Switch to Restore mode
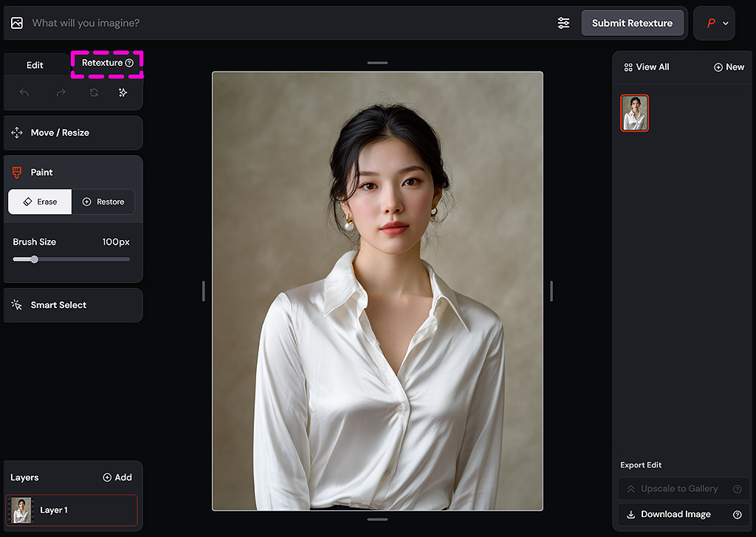Viewport: 756px width, 537px height. click(103, 201)
